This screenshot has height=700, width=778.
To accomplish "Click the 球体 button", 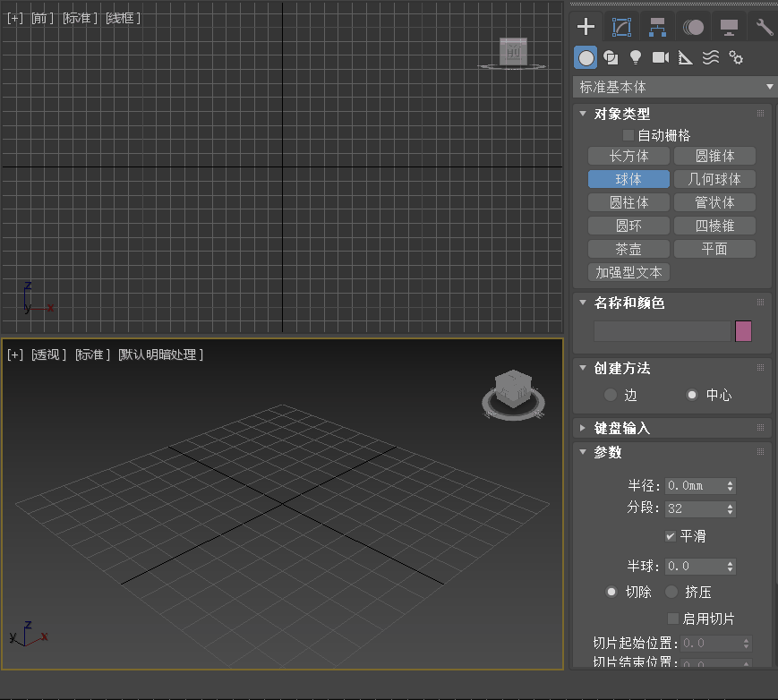I will (x=628, y=179).
